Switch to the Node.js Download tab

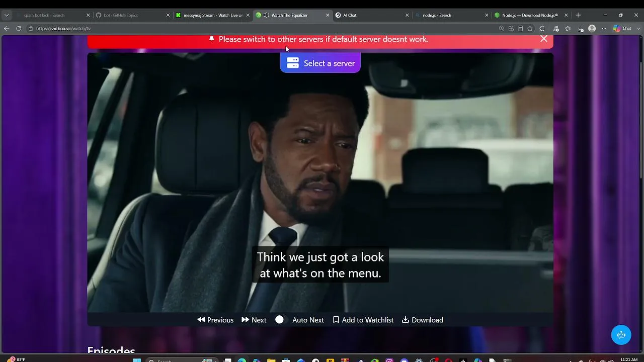pos(530,16)
